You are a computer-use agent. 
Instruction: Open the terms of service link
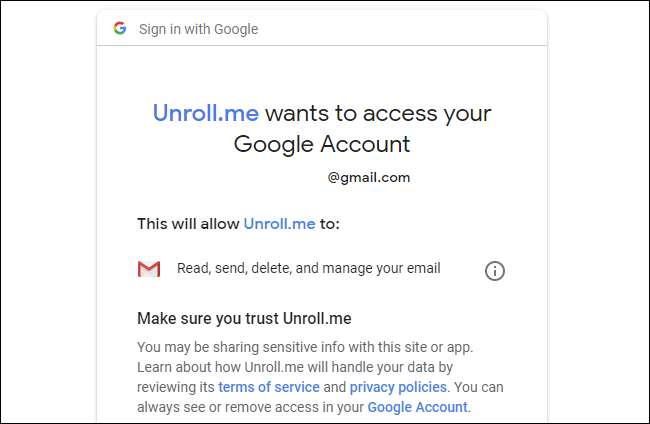[x=269, y=387]
